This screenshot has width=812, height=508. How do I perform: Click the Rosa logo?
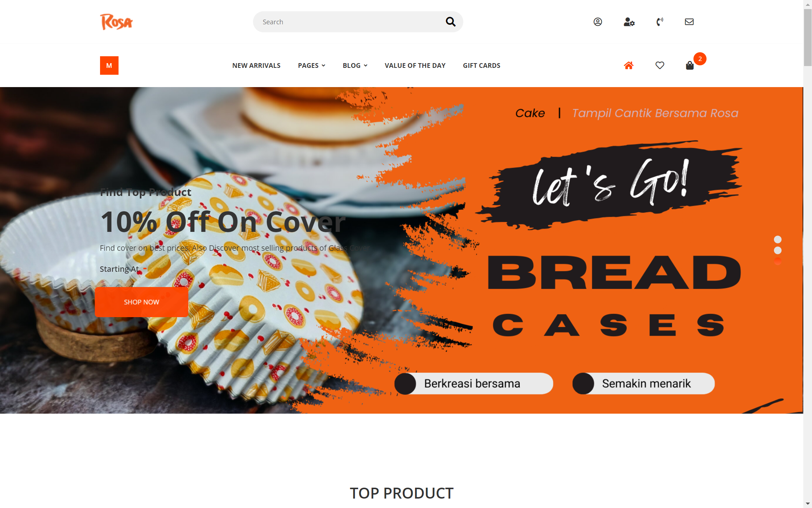pos(116,22)
